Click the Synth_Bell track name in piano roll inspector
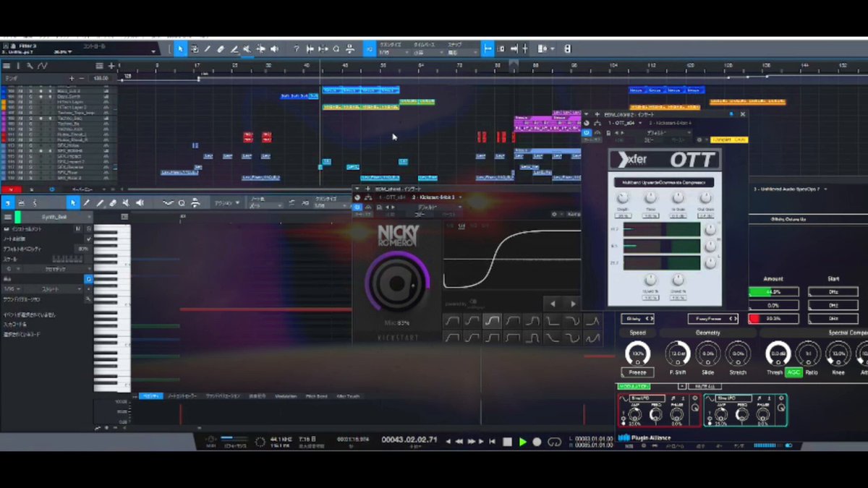Screen dimensions: 868x488 pyautogui.click(x=54, y=217)
